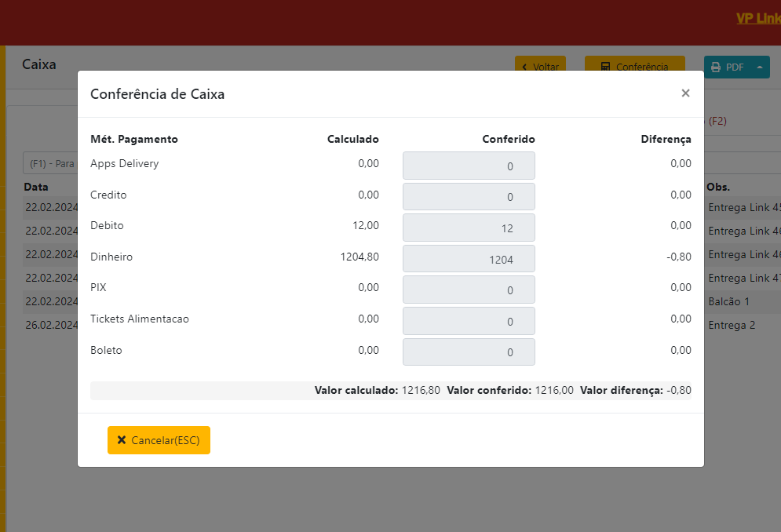This screenshot has height=532, width=781.
Task: Select the Entrega 2 table row
Action: 741,325
